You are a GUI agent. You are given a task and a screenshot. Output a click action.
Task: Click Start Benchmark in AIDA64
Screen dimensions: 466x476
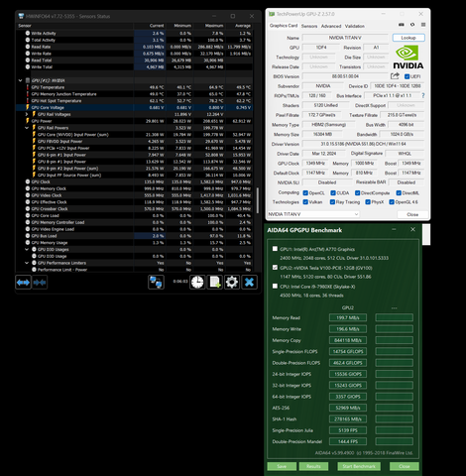coord(359,466)
